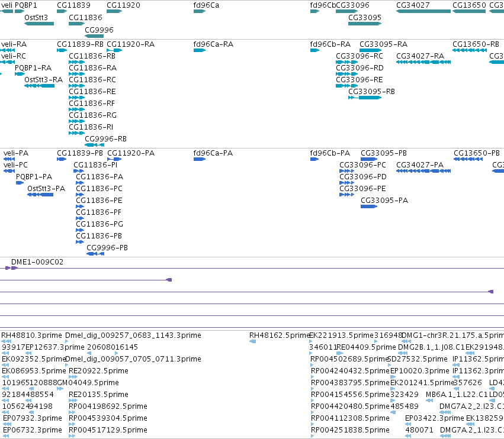Viewport: 504px width, 439px height.
Task: Click the RP004198692.5prime EST label
Action: pos(108,406)
